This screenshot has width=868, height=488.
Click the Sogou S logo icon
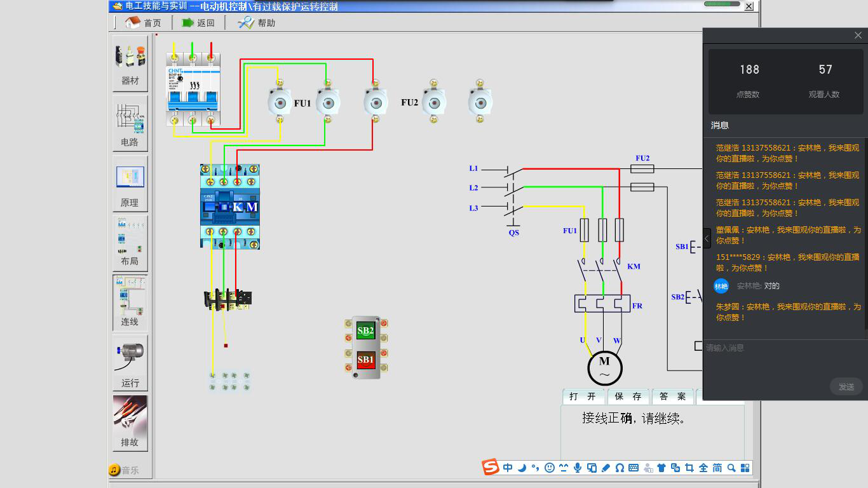point(491,468)
